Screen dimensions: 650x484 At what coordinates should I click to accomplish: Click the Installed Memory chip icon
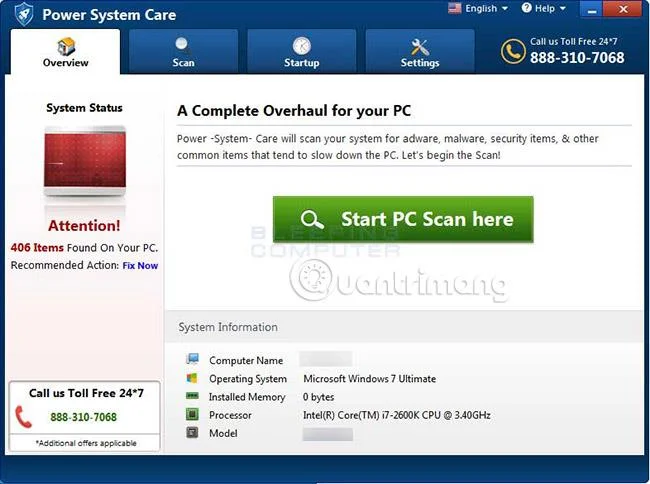point(192,396)
